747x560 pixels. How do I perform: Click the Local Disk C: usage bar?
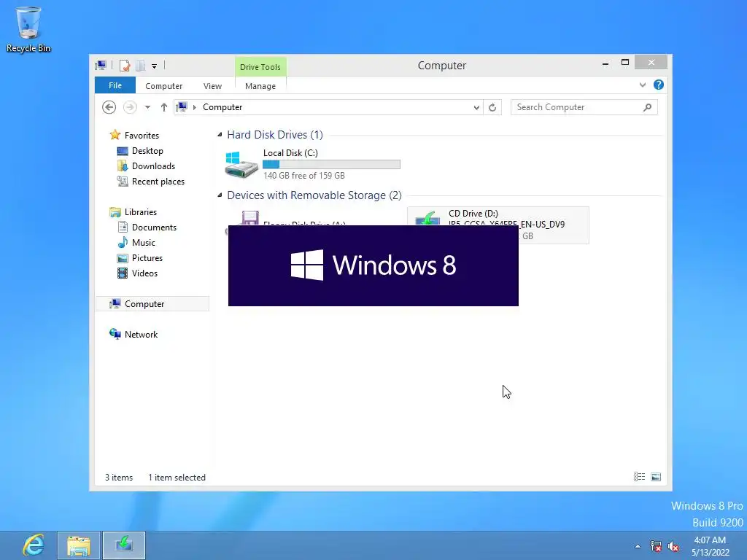tap(332, 164)
